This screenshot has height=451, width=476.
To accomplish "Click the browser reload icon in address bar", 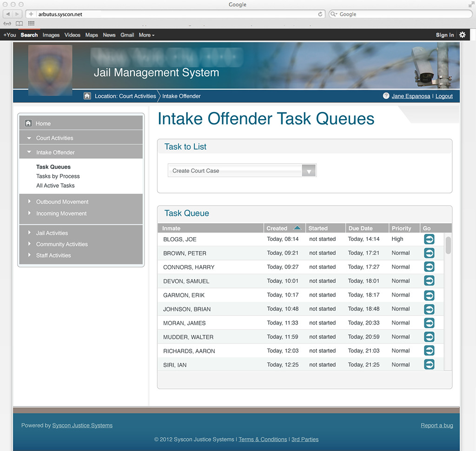I will (x=320, y=14).
